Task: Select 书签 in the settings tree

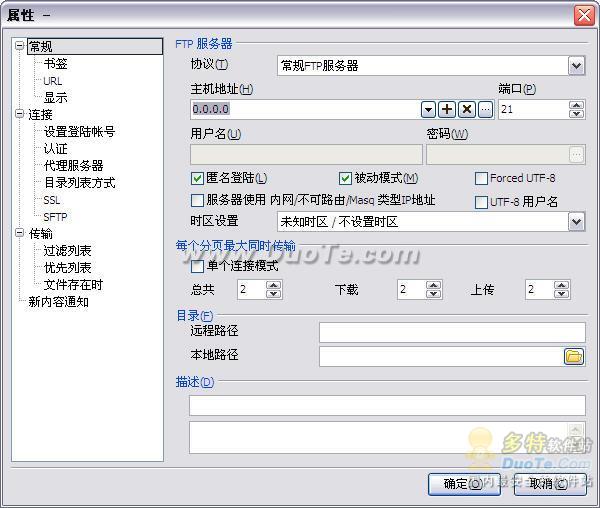Action: (x=55, y=64)
